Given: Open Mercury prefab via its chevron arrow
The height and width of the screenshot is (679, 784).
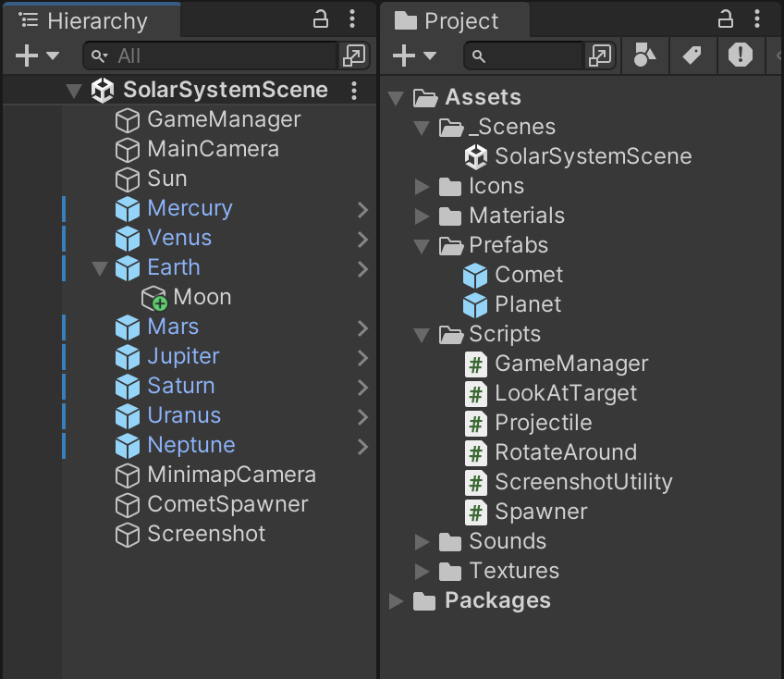Looking at the screenshot, I should click(362, 209).
